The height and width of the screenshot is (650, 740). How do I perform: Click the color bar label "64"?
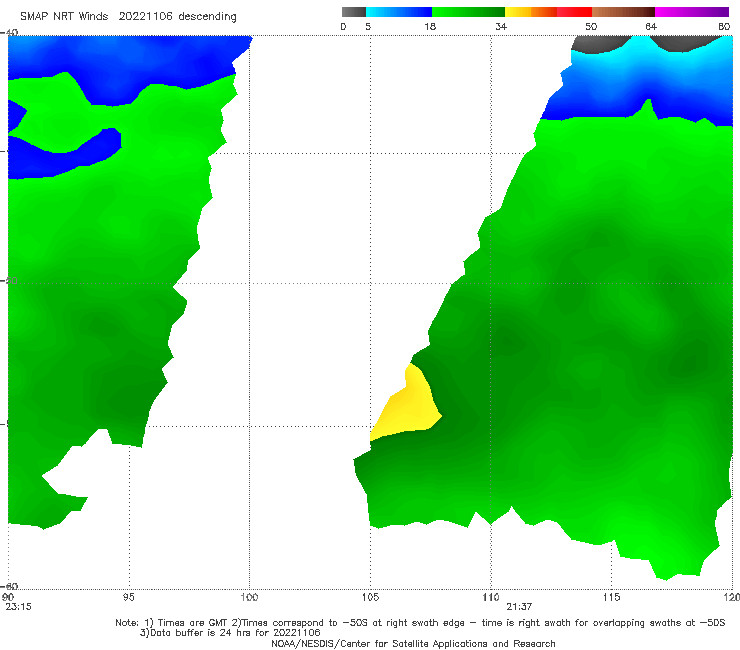651,27
